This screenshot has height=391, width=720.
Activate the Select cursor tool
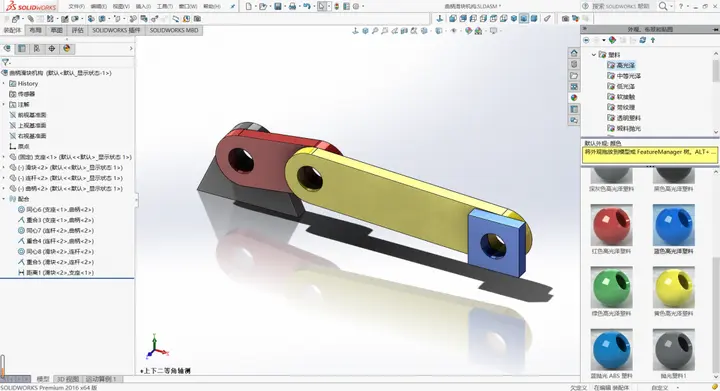pos(322,6)
